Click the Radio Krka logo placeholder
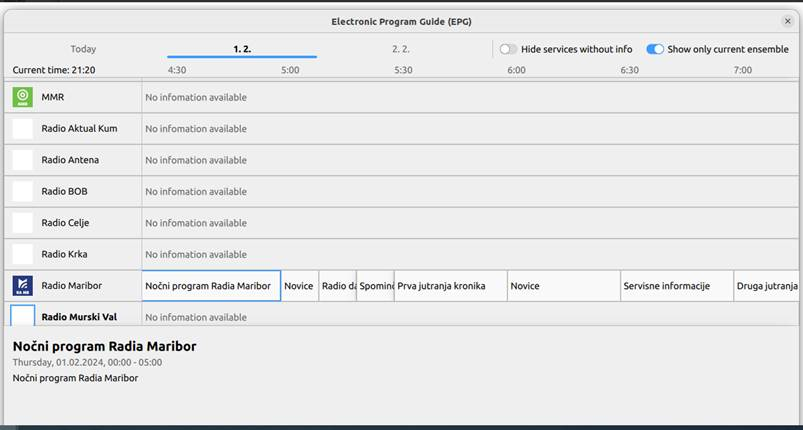The width and height of the screenshot is (803, 430). (23, 254)
